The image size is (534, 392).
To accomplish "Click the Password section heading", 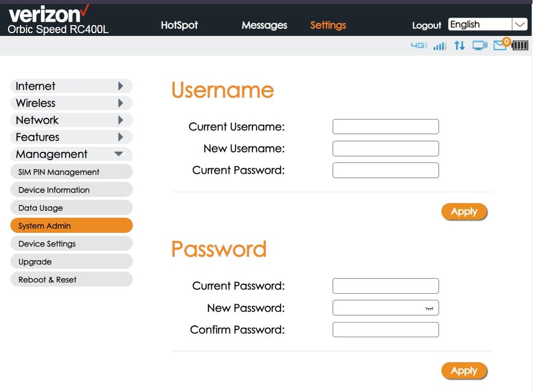I will pyautogui.click(x=219, y=249).
